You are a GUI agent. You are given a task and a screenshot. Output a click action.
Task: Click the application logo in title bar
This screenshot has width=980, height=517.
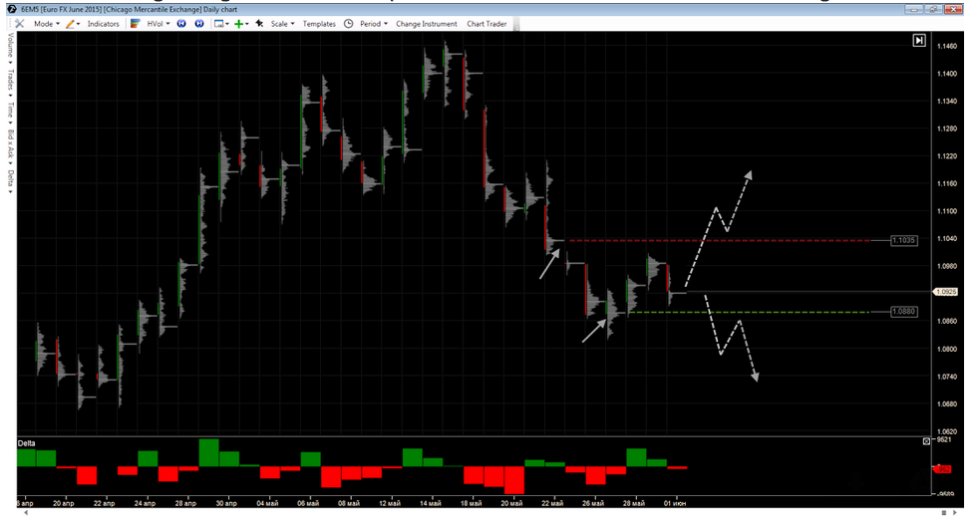point(11,9)
